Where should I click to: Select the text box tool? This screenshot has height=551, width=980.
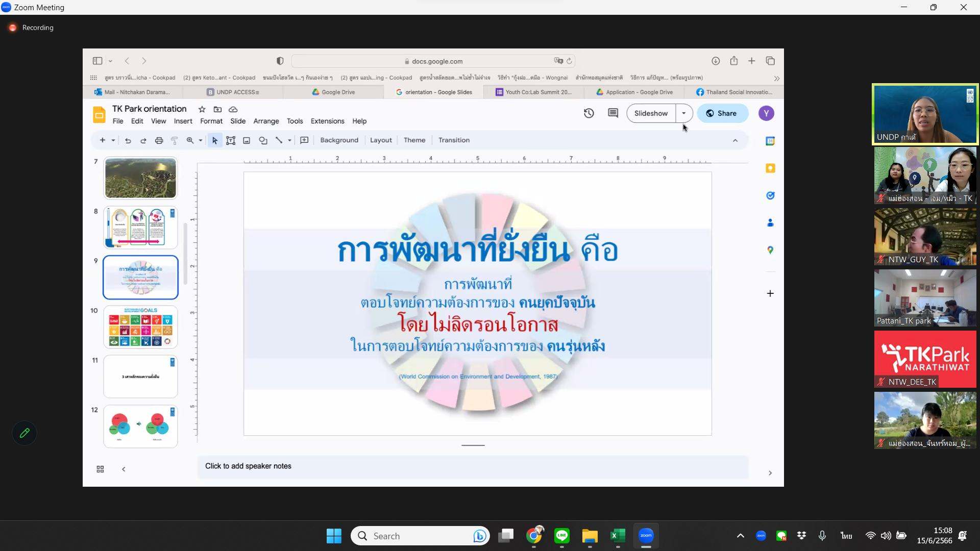(x=231, y=140)
